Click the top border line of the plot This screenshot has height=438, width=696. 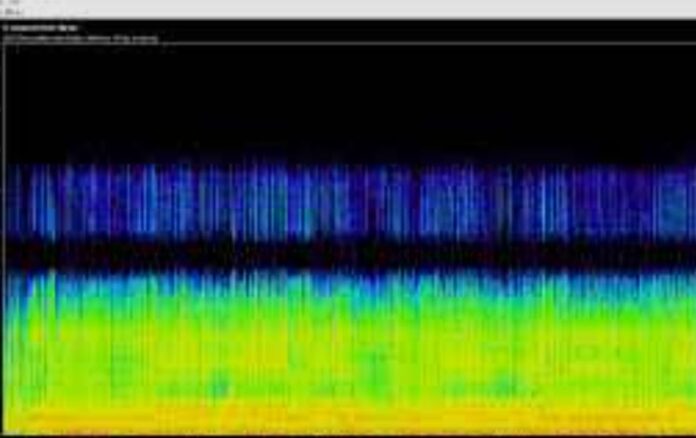click(350, 43)
